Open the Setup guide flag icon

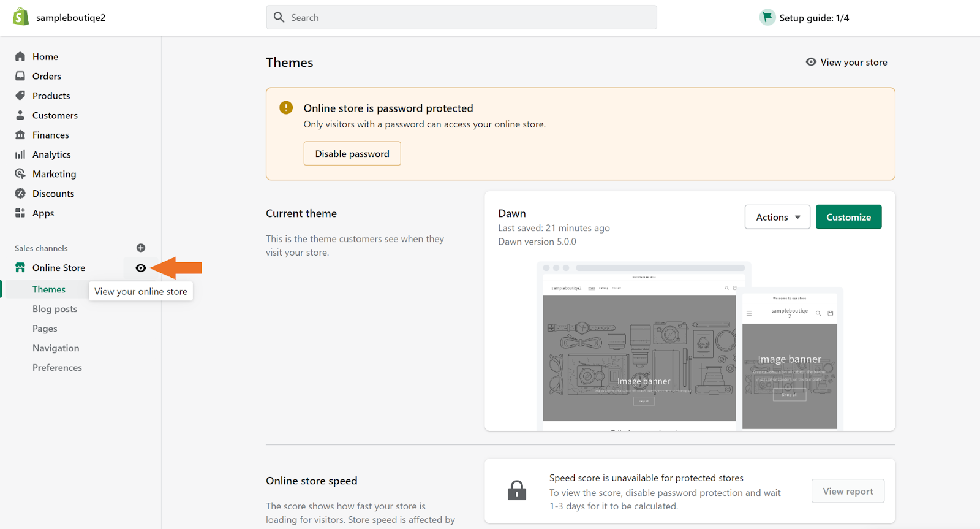tap(767, 17)
